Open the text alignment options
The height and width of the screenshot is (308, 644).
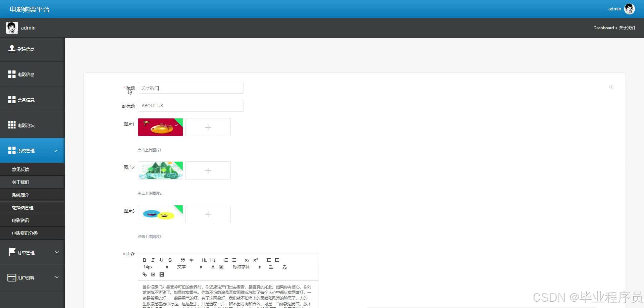(271, 267)
